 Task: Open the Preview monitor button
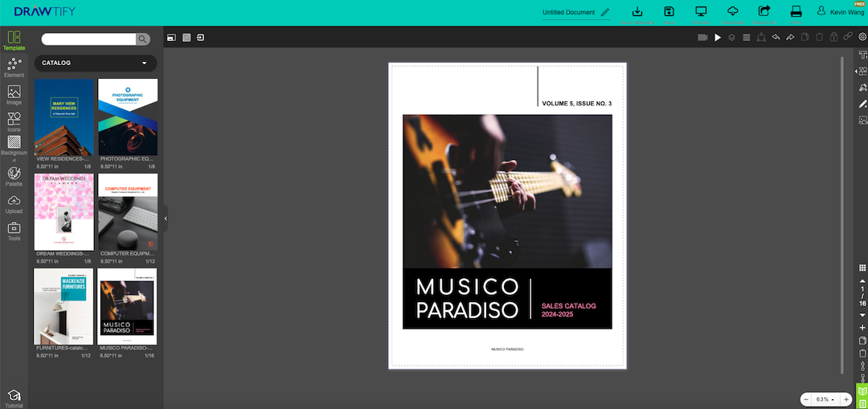click(x=702, y=14)
